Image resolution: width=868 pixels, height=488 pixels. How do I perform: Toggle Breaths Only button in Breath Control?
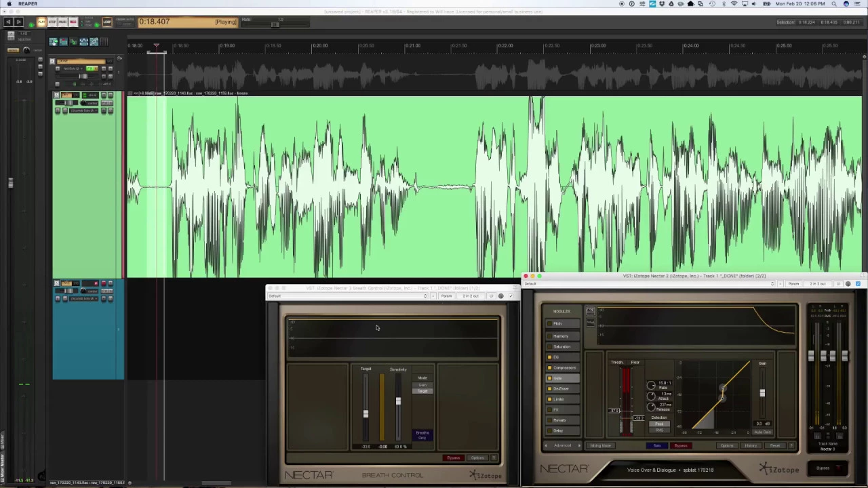point(422,435)
